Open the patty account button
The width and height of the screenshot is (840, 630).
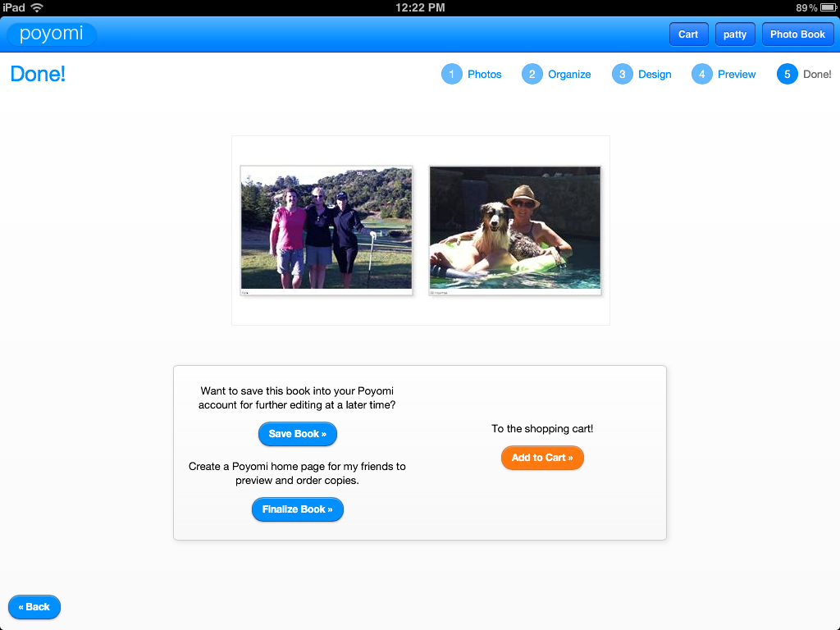pyautogui.click(x=734, y=34)
